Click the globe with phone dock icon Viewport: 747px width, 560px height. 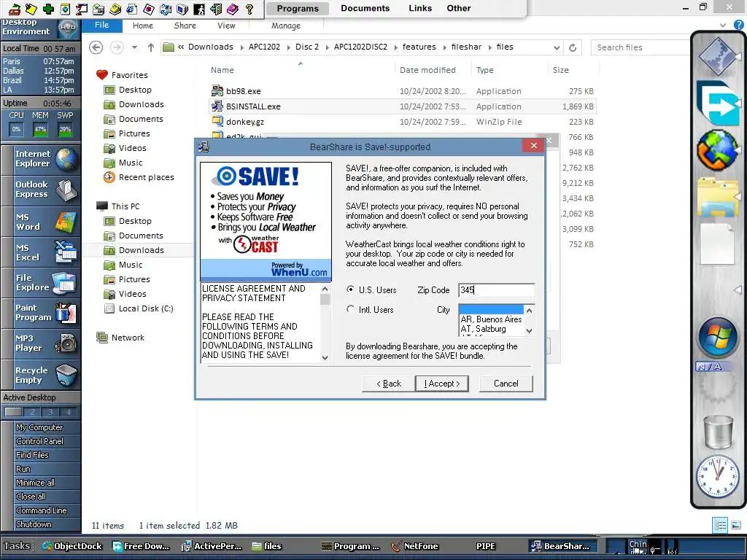click(x=718, y=150)
